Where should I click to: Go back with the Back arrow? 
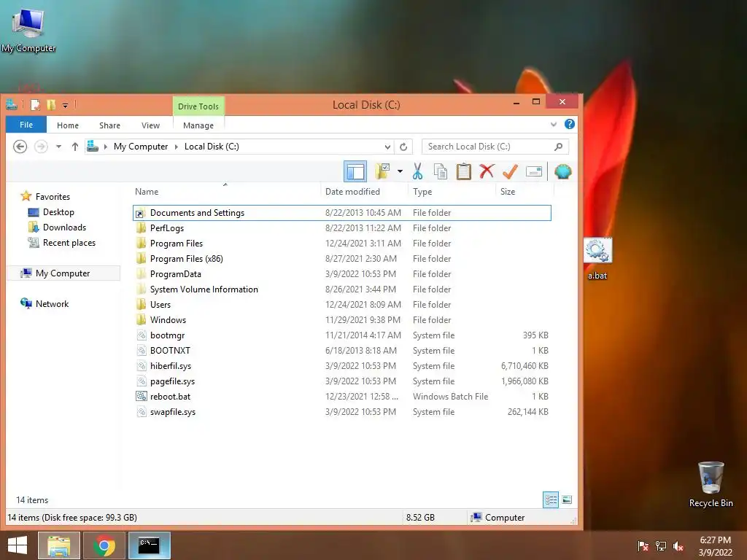(20, 147)
